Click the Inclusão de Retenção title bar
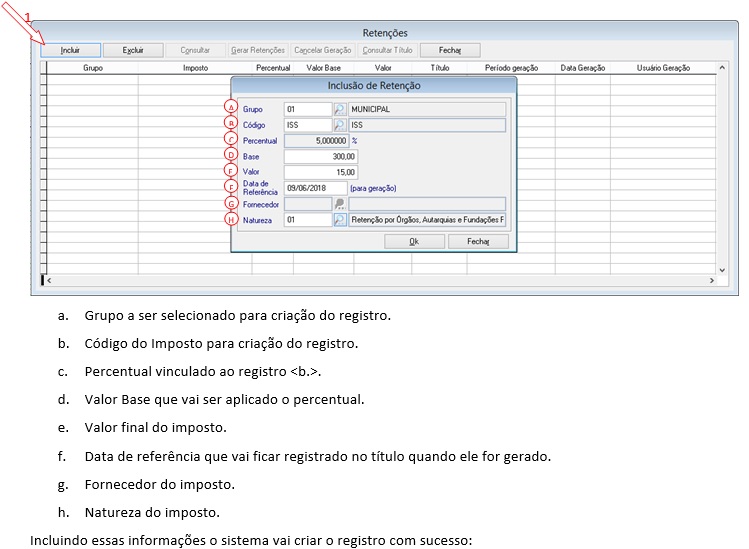749x549 pixels. click(374, 86)
